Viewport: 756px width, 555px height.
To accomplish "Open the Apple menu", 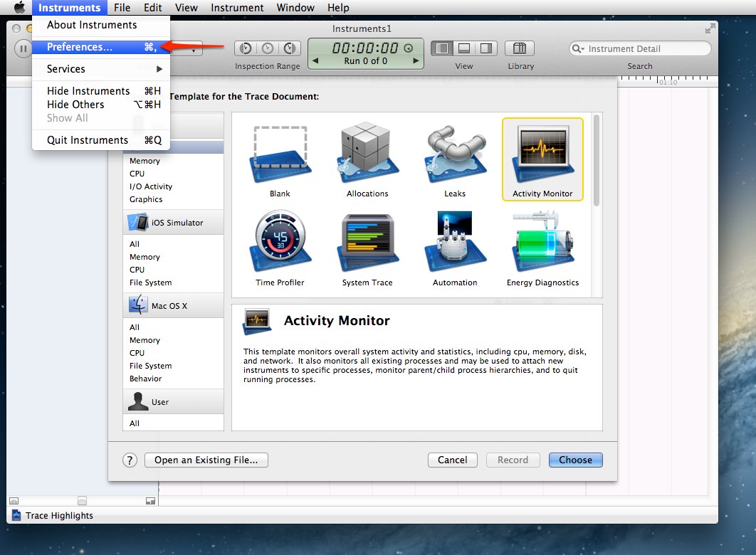I will point(19,8).
